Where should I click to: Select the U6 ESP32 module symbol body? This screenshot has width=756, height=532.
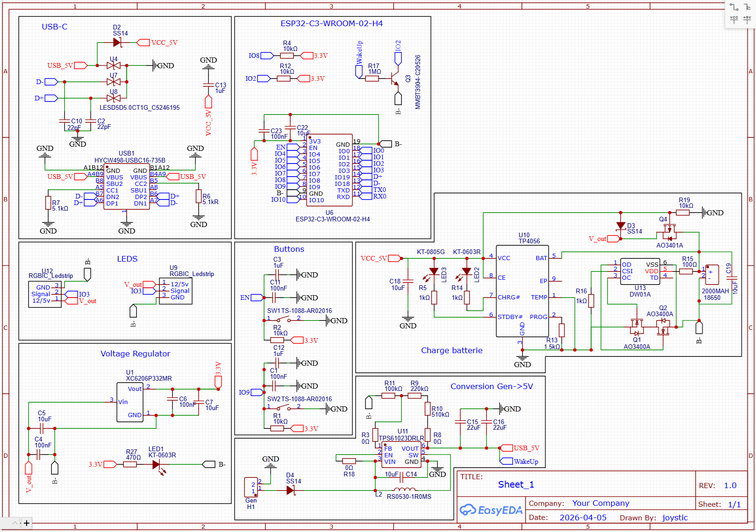click(x=329, y=170)
